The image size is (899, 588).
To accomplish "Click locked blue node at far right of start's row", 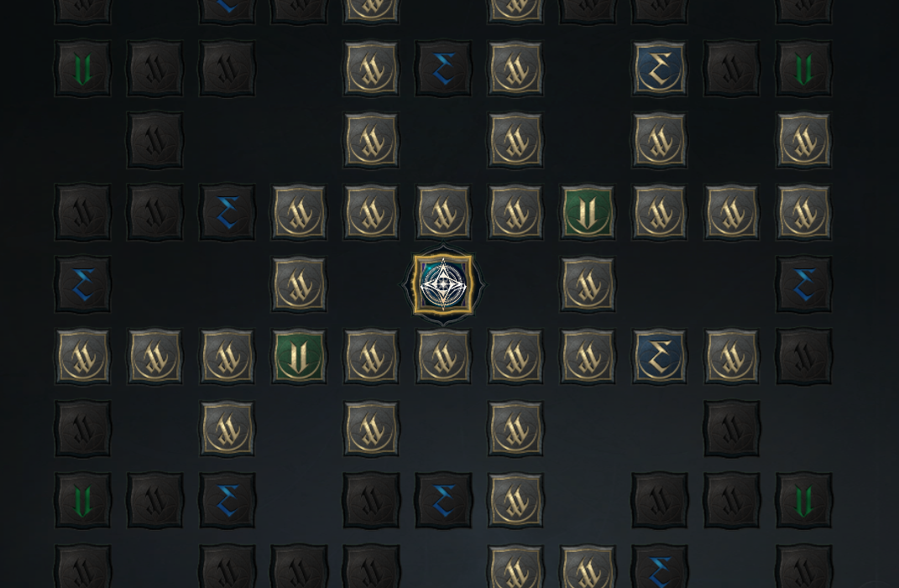I will tap(804, 284).
